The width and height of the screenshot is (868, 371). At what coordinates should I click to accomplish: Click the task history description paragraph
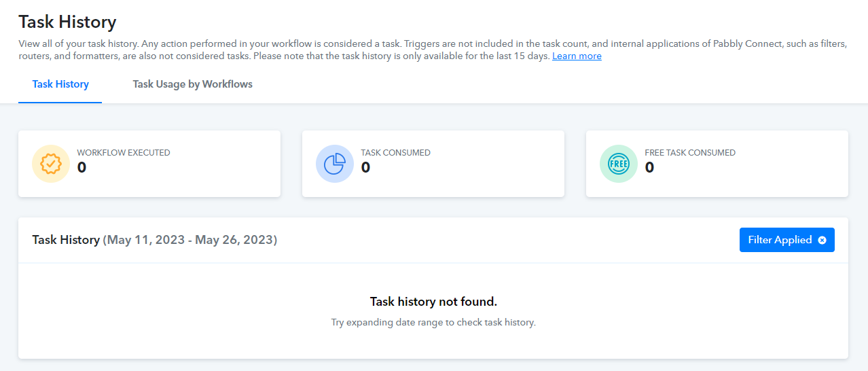coord(433,50)
